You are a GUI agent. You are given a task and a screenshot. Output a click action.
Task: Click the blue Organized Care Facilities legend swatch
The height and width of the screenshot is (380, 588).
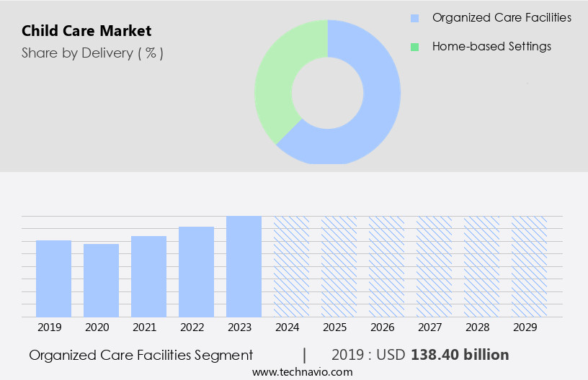click(414, 18)
